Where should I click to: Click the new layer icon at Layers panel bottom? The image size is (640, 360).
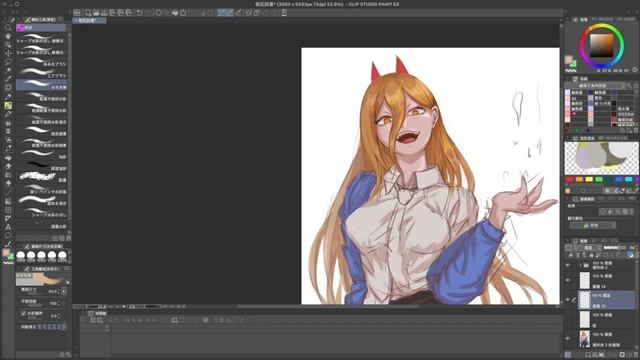point(588,355)
